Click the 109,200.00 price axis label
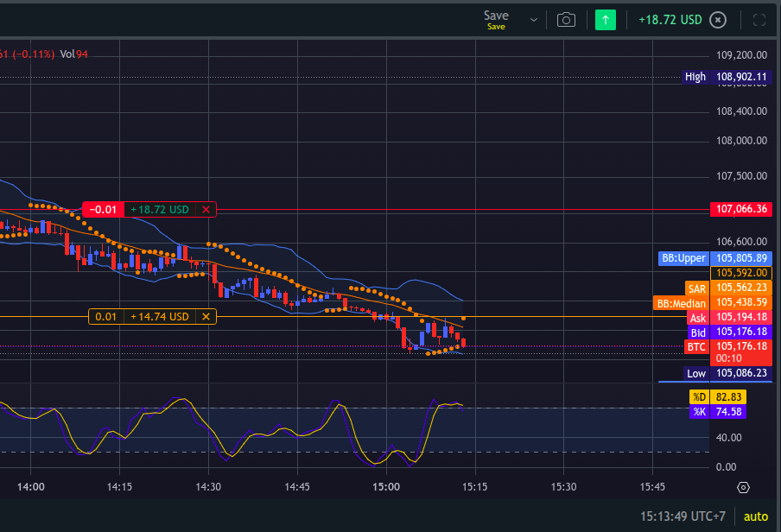 point(741,55)
